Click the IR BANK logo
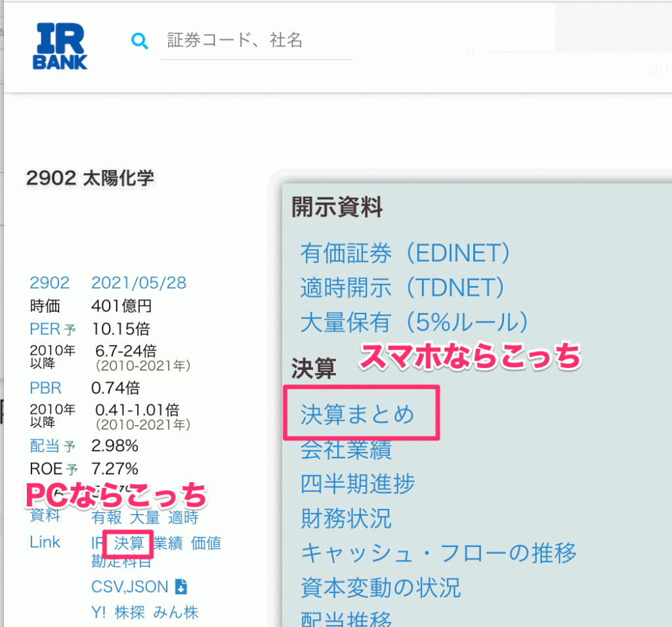This screenshot has height=627, width=672. [x=60, y=46]
